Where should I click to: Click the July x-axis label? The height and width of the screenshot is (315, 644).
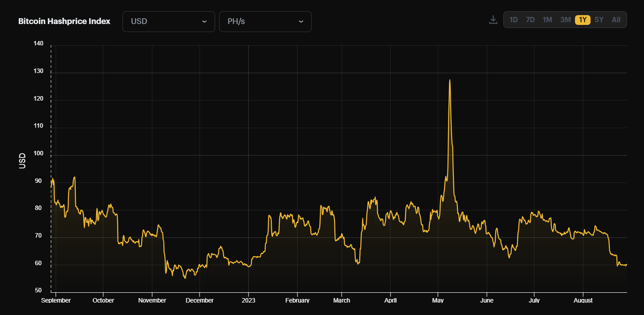click(x=534, y=300)
